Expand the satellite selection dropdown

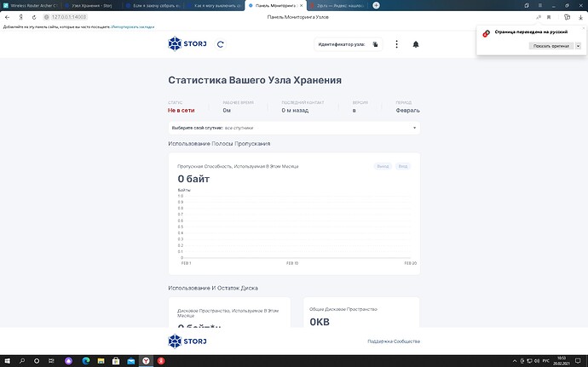[x=415, y=128]
